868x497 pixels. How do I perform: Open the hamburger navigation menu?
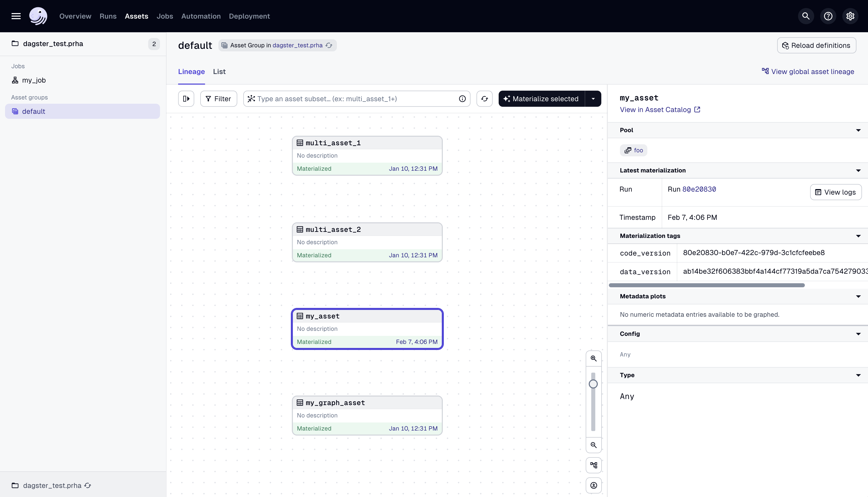[16, 16]
